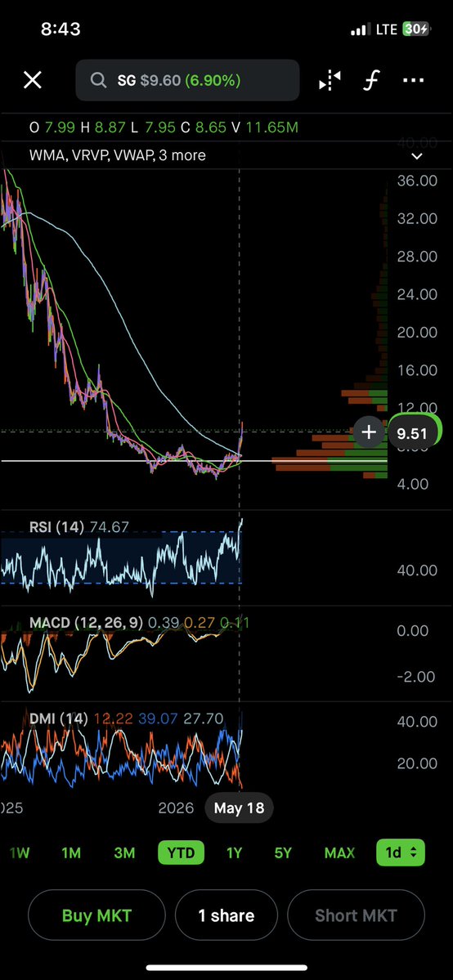This screenshot has width=453, height=980.
Task: Open the 1d interval dropdown
Action: 401,852
